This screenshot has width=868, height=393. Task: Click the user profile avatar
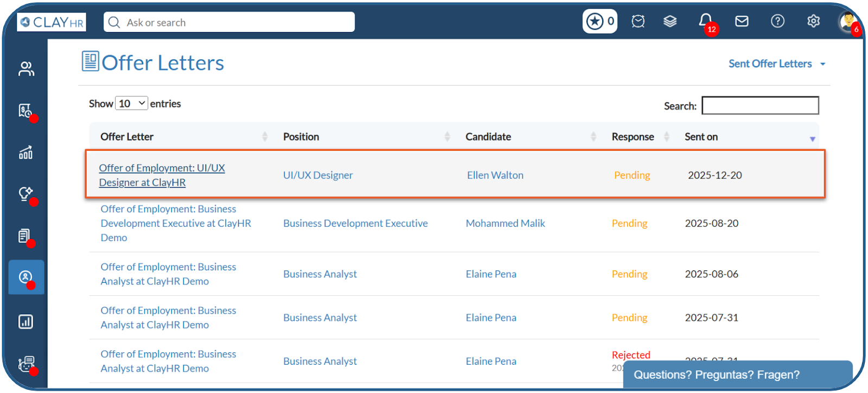pos(847,21)
